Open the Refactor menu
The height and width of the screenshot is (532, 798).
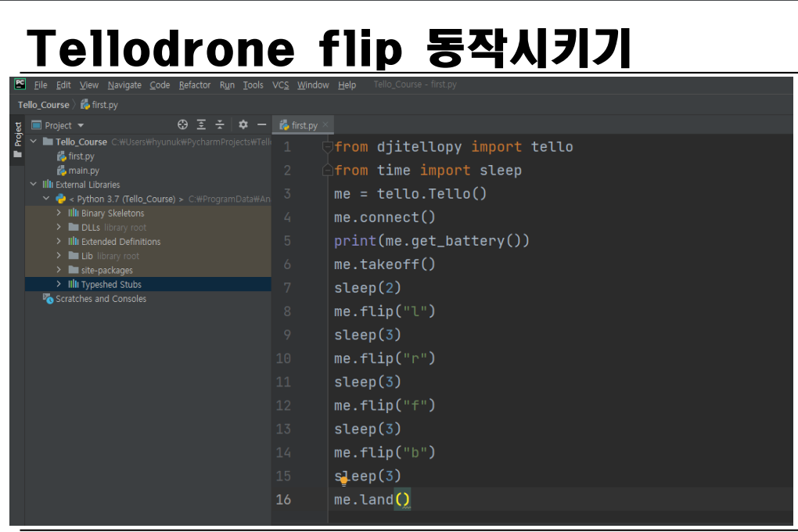point(194,85)
